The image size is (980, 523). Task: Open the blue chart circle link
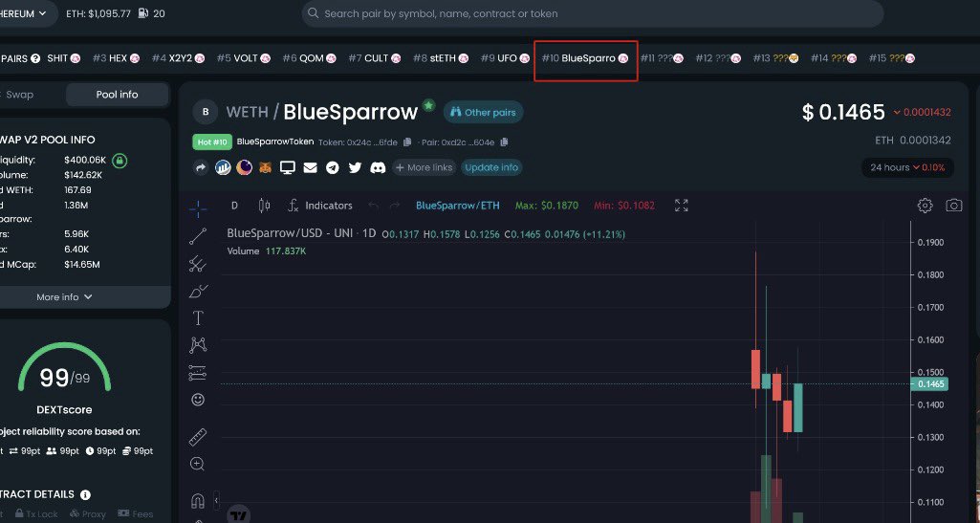(223, 167)
